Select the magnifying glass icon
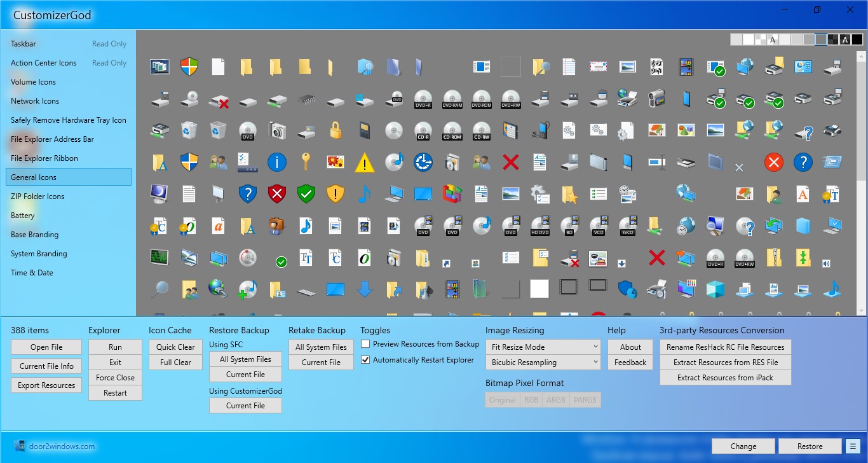 (x=159, y=289)
